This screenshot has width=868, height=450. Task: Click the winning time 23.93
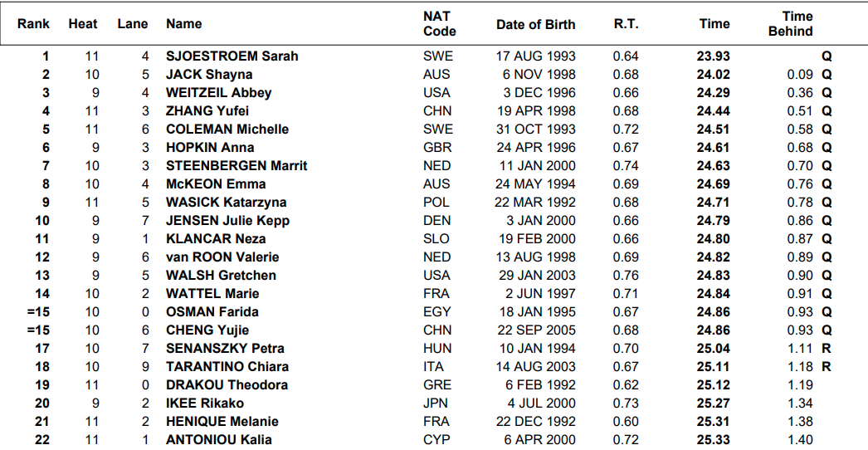point(714,56)
